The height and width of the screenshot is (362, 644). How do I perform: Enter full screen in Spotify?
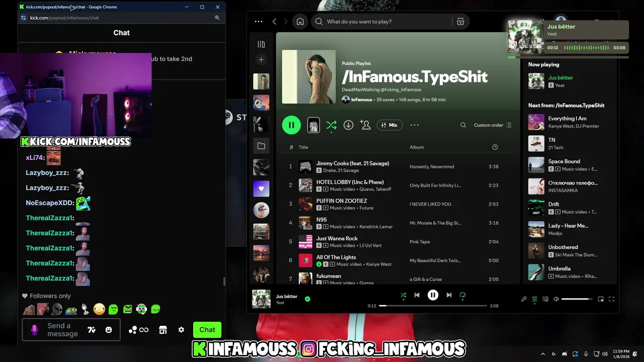click(612, 299)
